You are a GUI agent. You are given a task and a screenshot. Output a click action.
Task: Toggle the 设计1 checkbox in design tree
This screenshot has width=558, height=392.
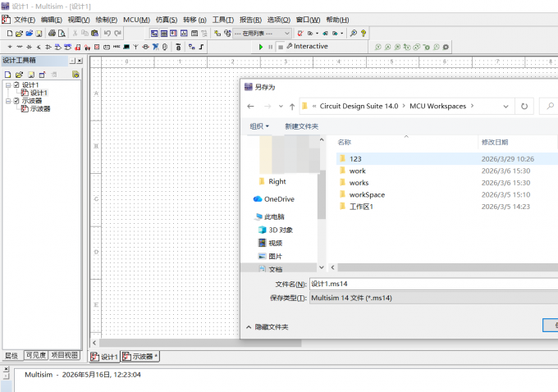pyautogui.click(x=16, y=85)
